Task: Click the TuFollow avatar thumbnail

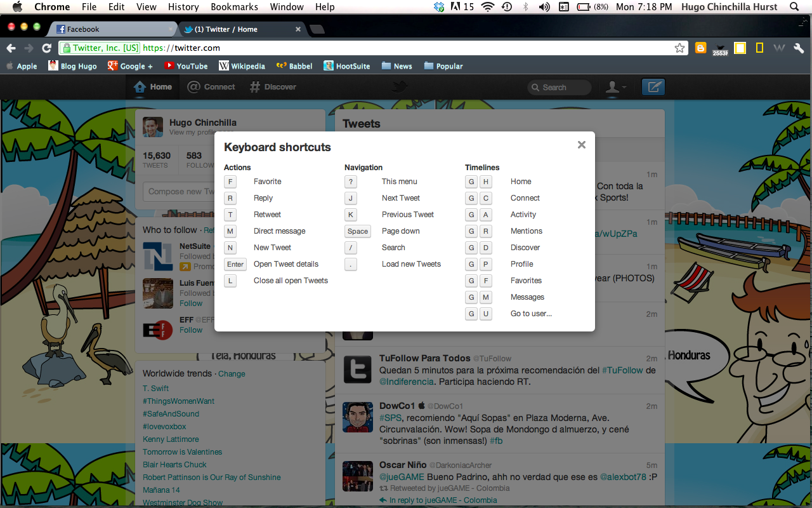Action: click(358, 370)
